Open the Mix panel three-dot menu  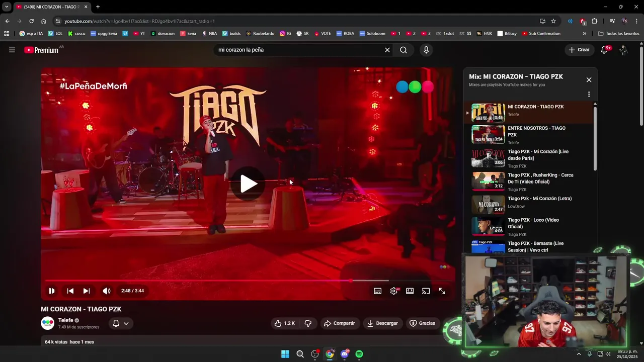(589, 94)
